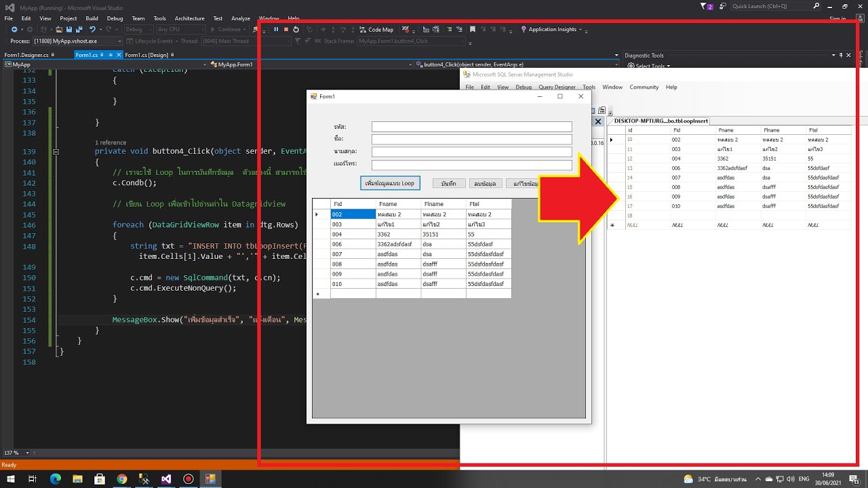Click the Fname column header in Form1 grid

click(x=398, y=204)
